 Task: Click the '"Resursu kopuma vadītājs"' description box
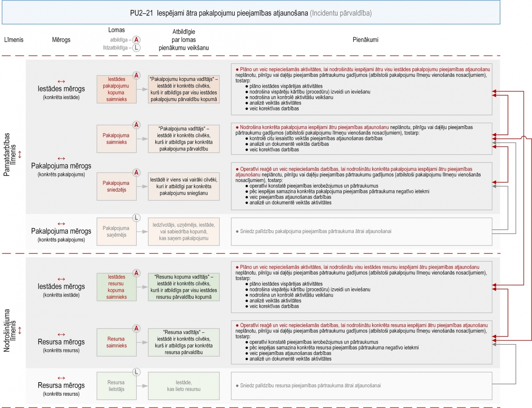[184, 287]
